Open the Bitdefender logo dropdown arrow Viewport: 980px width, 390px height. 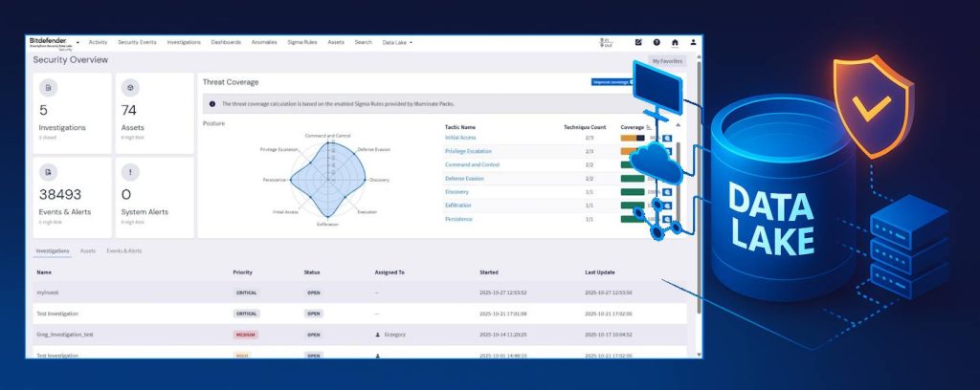pos(78,43)
